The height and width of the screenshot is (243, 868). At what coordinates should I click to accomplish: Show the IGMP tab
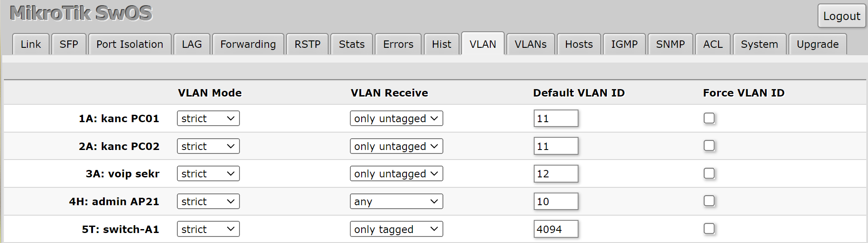(624, 44)
